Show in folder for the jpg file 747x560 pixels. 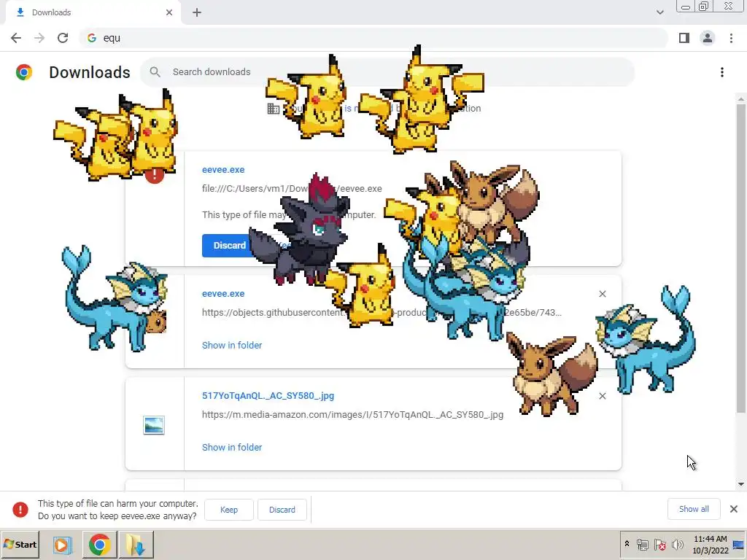coord(232,447)
